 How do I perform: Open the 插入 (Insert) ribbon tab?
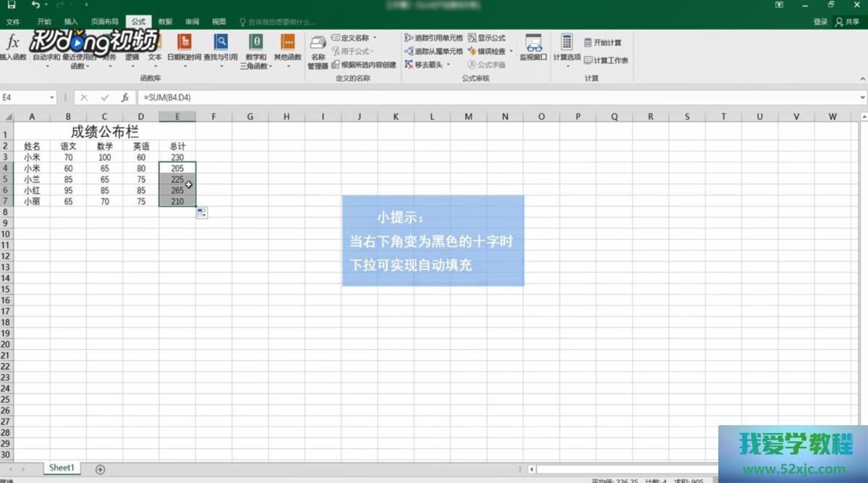(71, 22)
